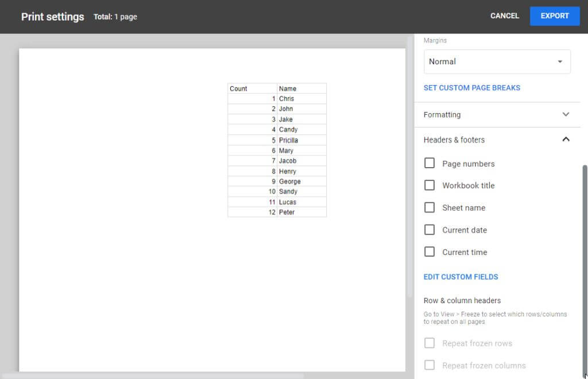Click the Count header cell in preview

[252, 88]
